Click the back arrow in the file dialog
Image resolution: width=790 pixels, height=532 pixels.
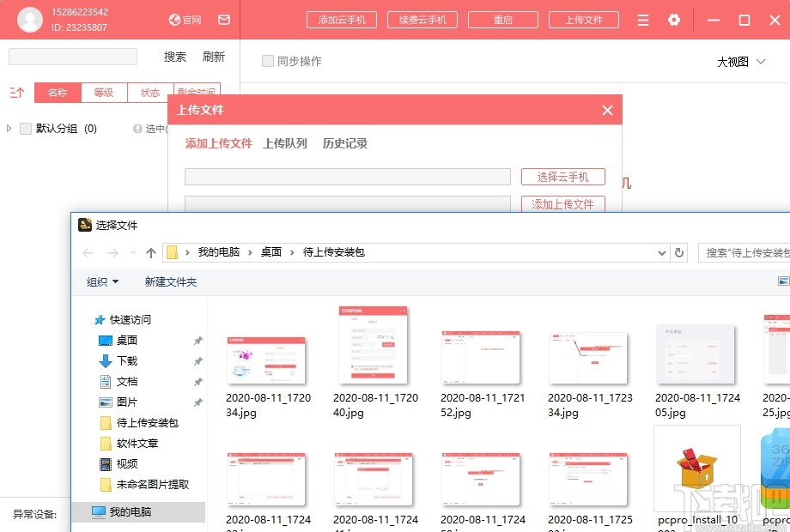click(88, 252)
